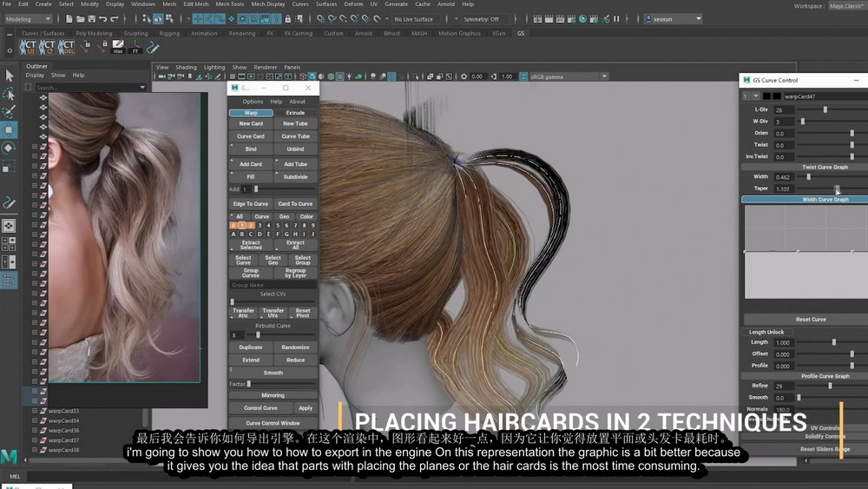The height and width of the screenshot is (489, 868).
Task: Open the No Live Surface field
Action: tap(417, 19)
